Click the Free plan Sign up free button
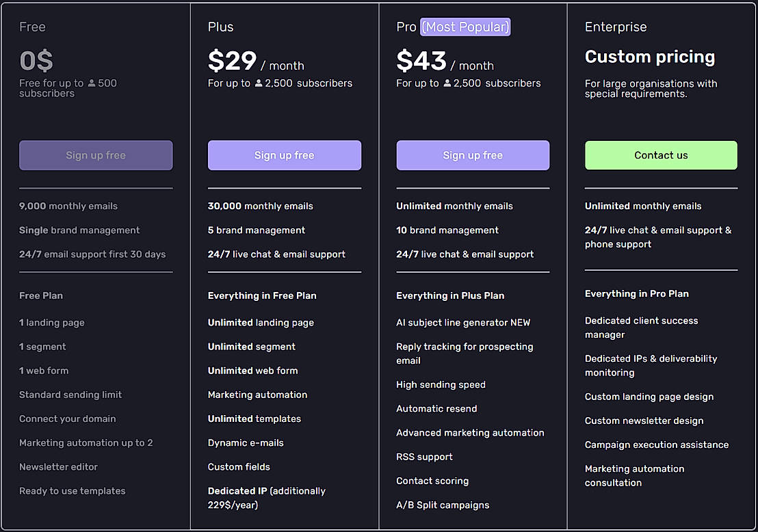The image size is (758, 532). pos(96,155)
